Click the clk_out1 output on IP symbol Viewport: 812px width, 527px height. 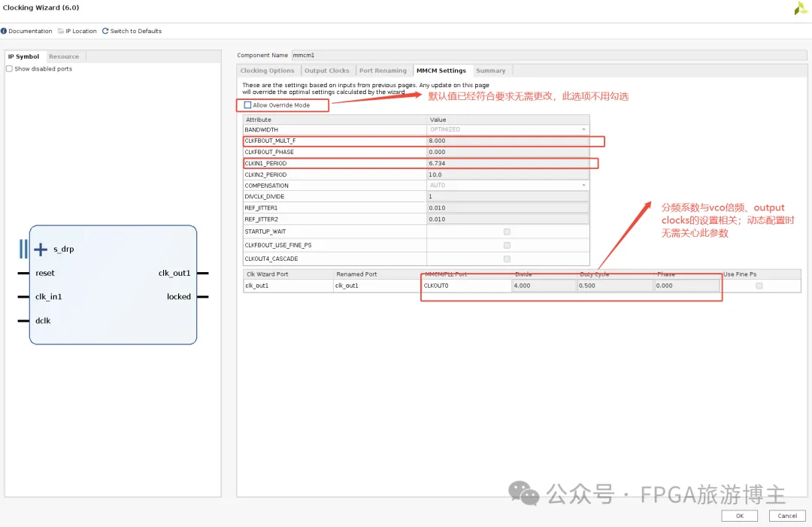pyautogui.click(x=174, y=274)
